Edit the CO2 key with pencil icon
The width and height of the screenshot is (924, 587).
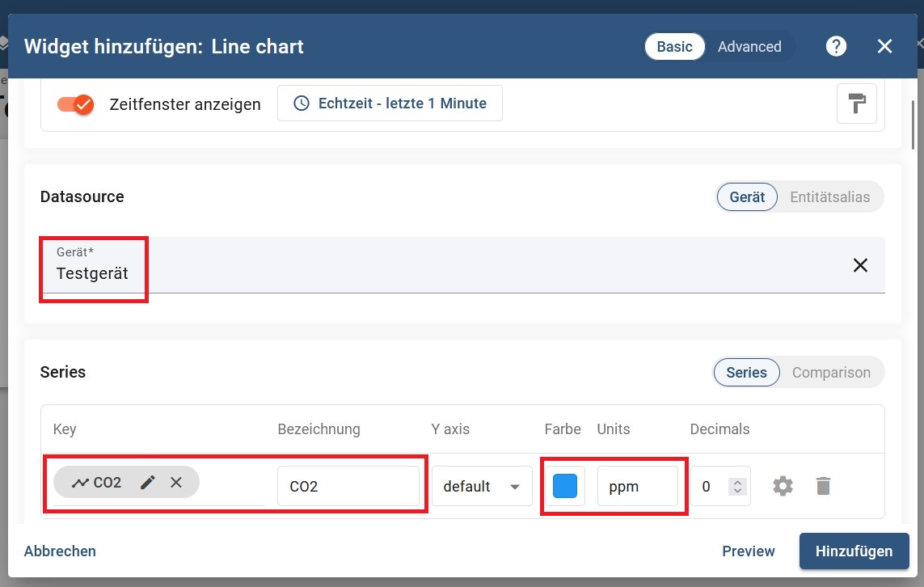point(147,483)
